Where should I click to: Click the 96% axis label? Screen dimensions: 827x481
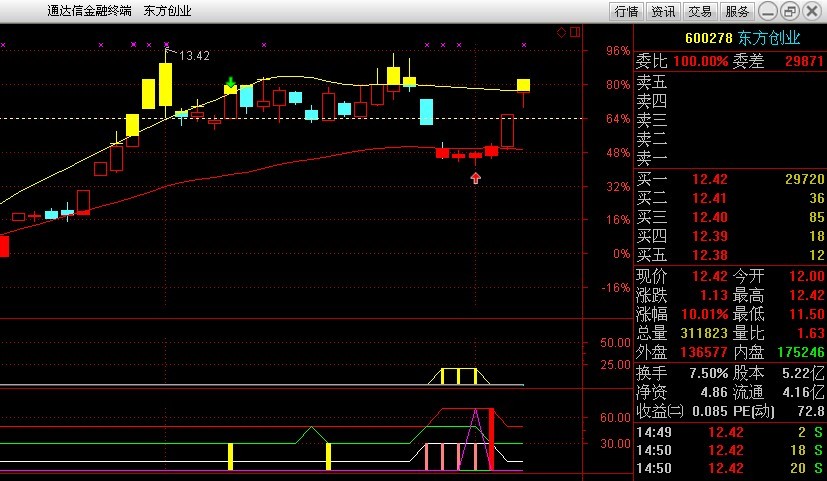click(x=618, y=51)
